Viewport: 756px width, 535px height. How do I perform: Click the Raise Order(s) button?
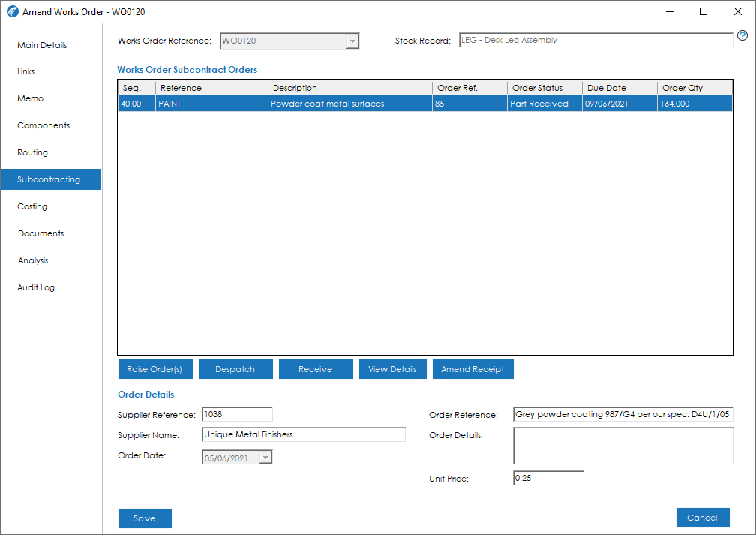point(155,368)
